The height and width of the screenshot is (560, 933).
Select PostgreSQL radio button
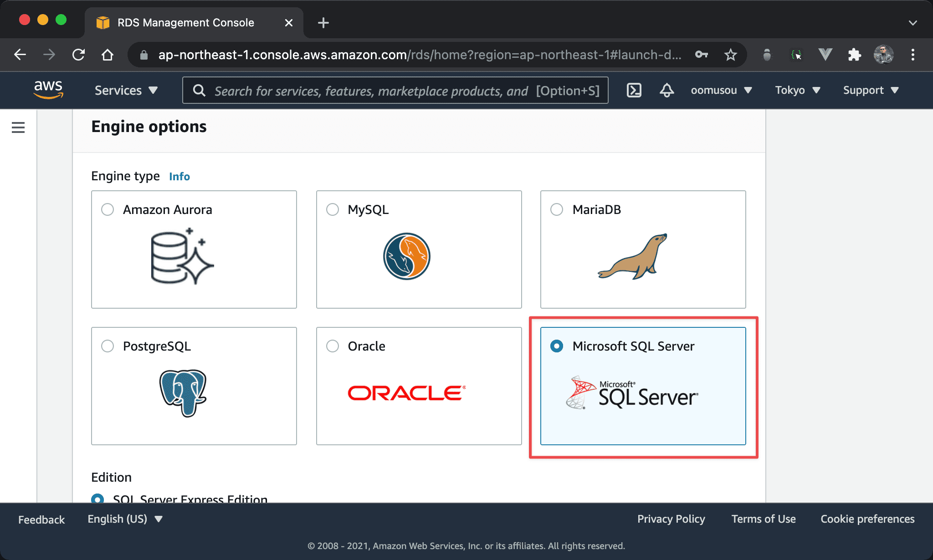point(108,346)
